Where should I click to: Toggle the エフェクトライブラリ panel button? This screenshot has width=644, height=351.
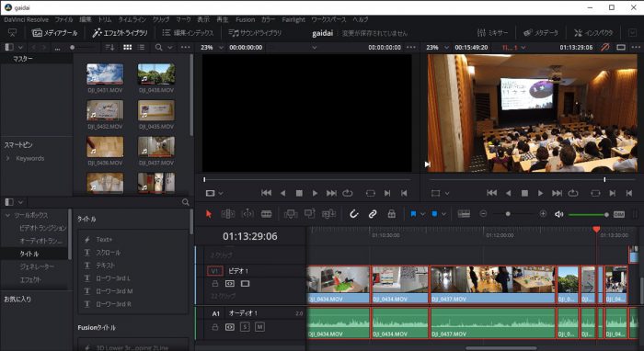click(x=120, y=33)
